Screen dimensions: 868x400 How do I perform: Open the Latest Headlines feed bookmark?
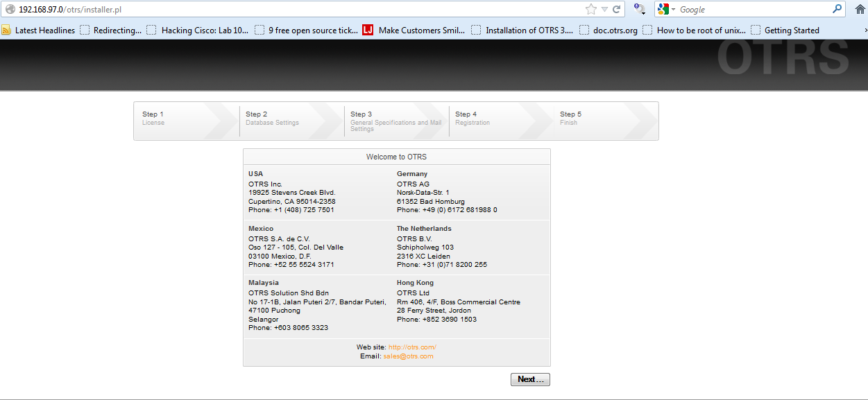(38, 31)
